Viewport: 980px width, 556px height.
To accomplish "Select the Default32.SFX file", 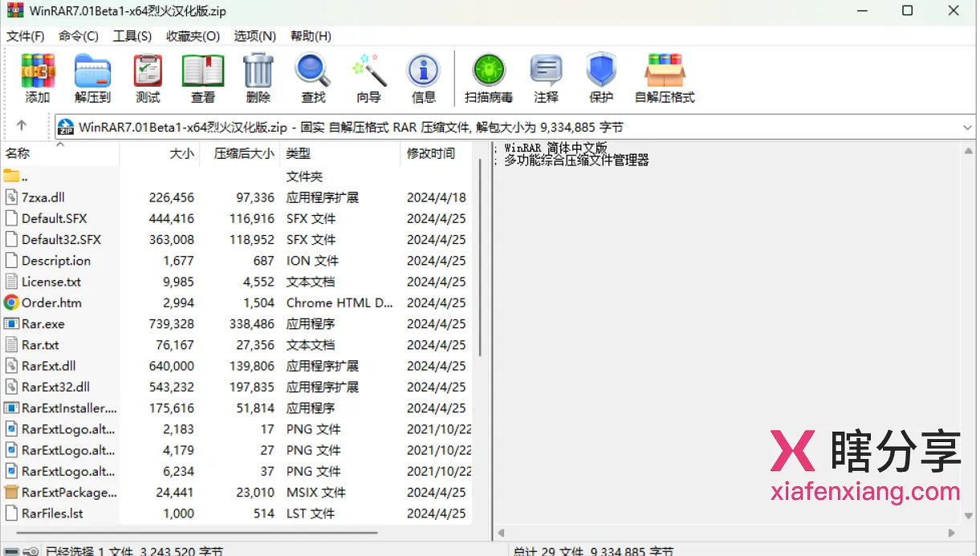I will point(61,239).
